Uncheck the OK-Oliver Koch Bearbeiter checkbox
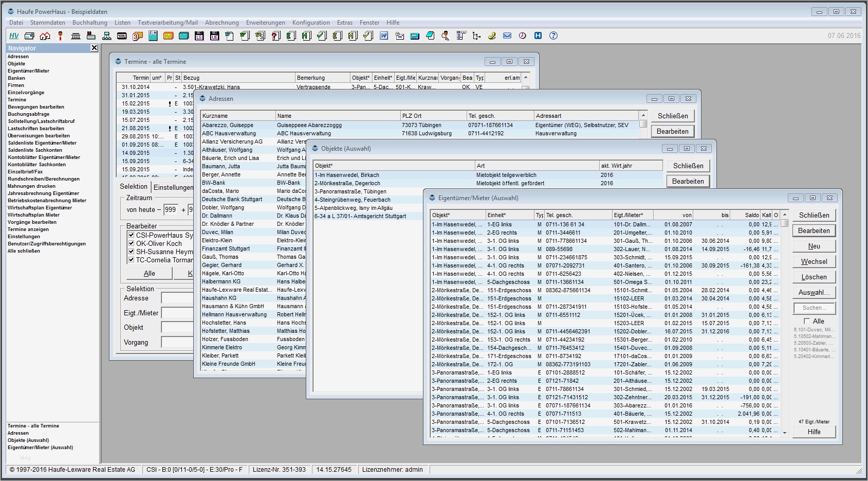868x481 pixels. point(131,243)
